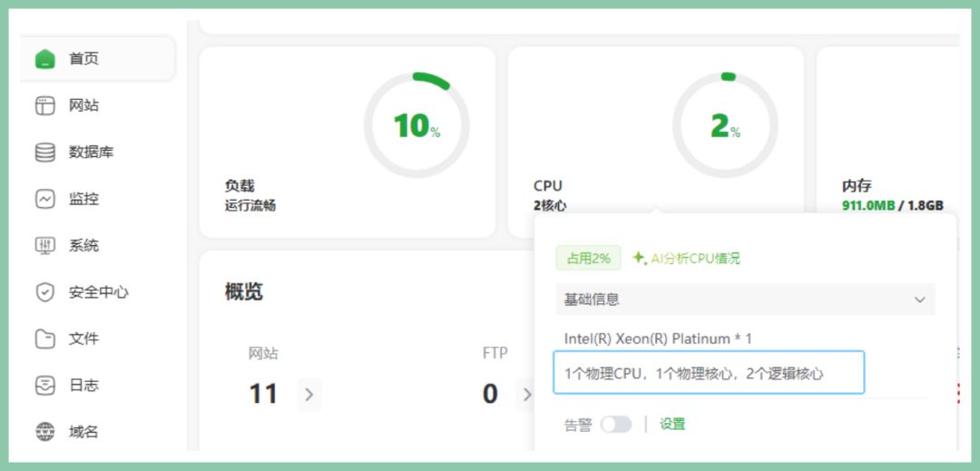Click the files folder icon
The height and width of the screenshot is (471, 980).
[45, 339]
